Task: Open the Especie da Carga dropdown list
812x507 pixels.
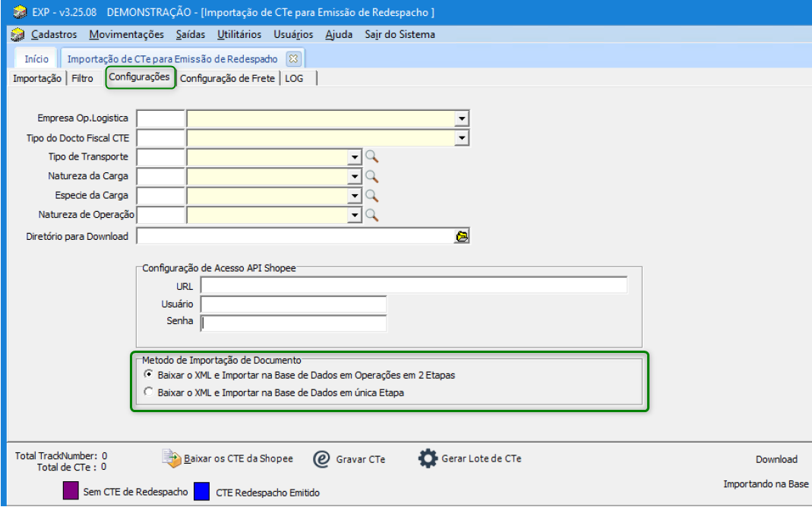Action: coord(354,196)
